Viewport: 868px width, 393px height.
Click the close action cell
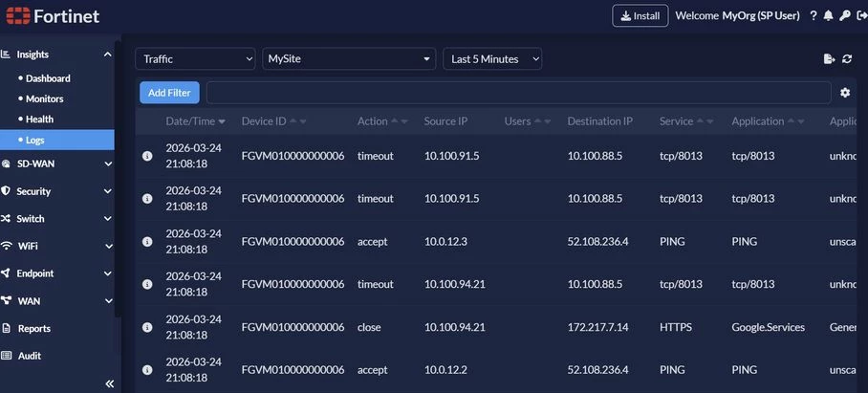[x=369, y=327]
